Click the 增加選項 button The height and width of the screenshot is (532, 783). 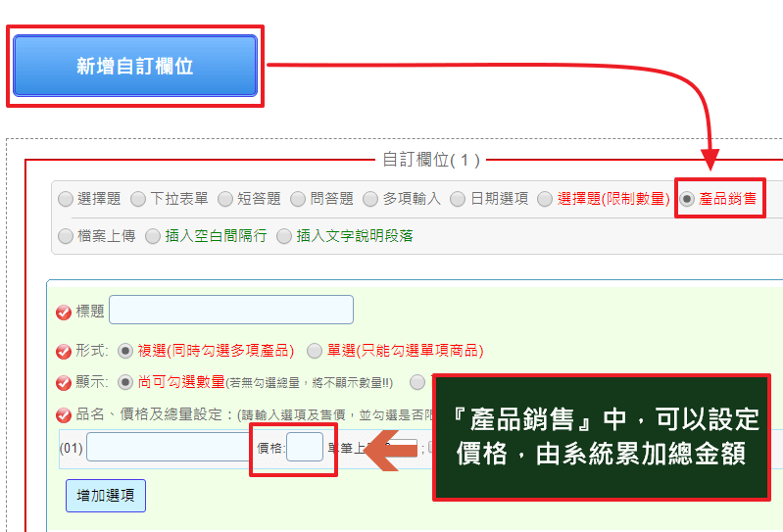106,496
